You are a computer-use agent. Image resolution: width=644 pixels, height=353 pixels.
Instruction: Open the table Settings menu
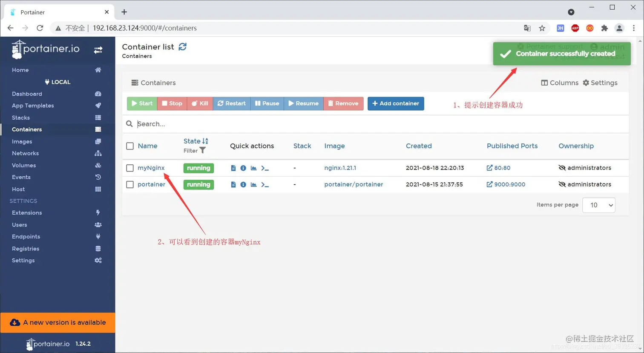(600, 83)
